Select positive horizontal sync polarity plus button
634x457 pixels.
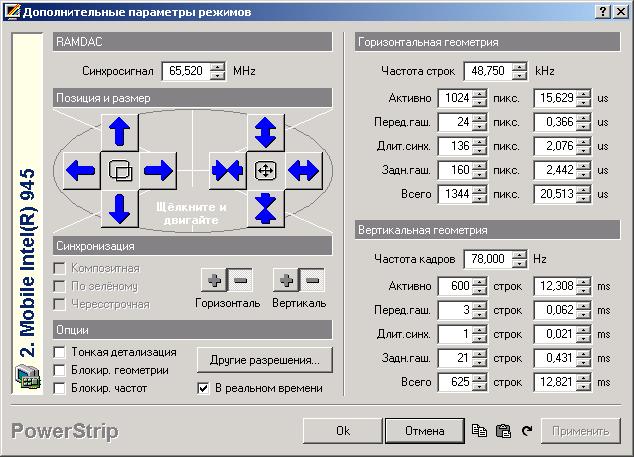click(x=213, y=280)
